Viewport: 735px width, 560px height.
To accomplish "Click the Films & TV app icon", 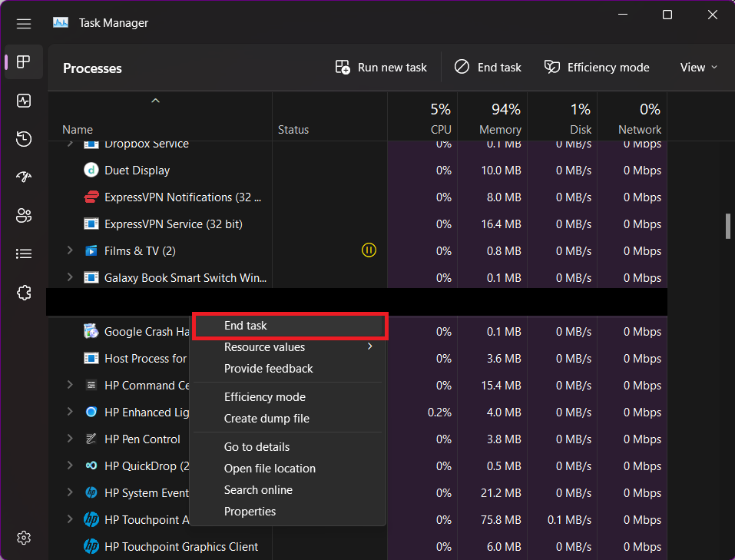I will coord(91,250).
